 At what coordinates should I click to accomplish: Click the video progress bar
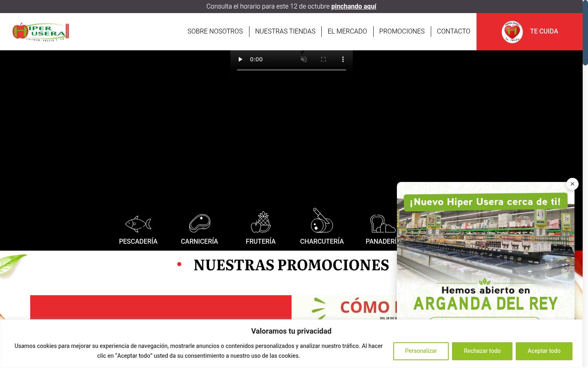tap(292, 70)
